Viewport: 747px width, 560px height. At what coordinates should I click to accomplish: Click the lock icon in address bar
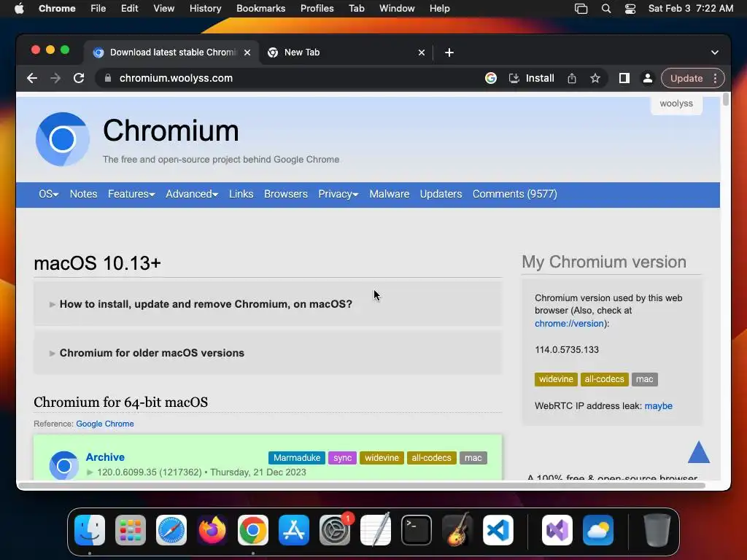tap(108, 78)
